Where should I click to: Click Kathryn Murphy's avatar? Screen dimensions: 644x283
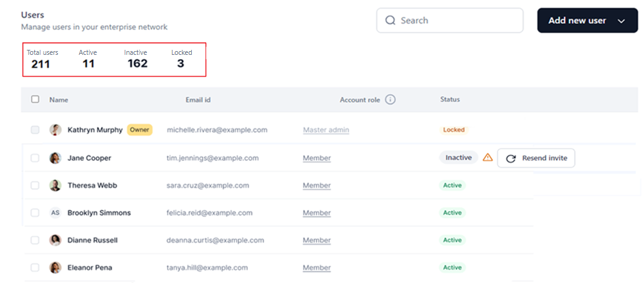point(55,130)
